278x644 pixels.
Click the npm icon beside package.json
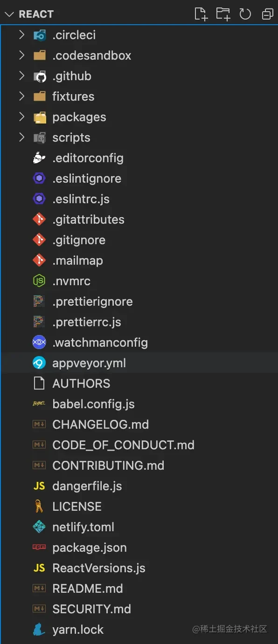(x=39, y=548)
